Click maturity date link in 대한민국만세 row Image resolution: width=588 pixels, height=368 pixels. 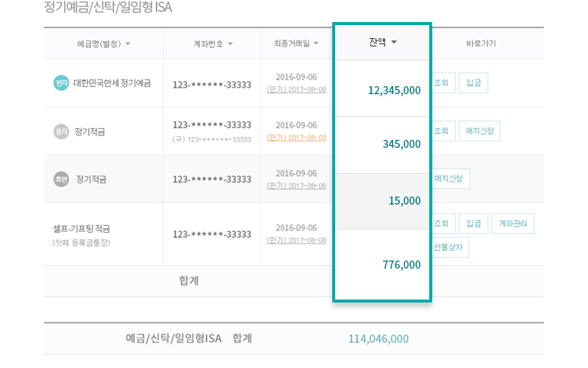[x=296, y=89]
